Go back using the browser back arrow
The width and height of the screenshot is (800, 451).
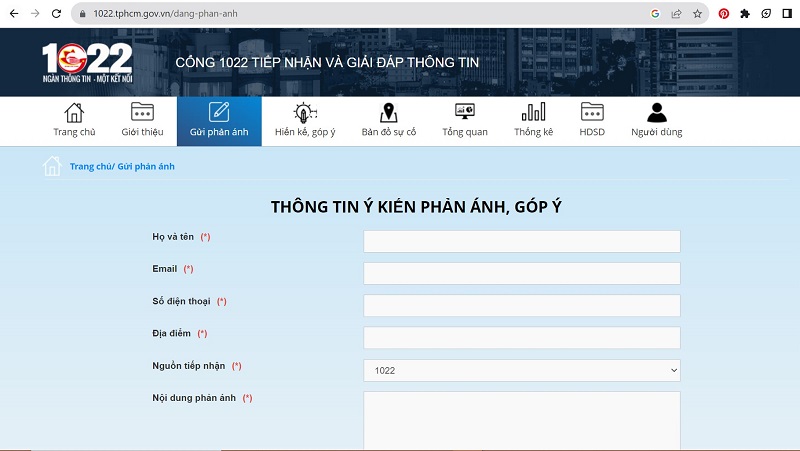tap(13, 14)
